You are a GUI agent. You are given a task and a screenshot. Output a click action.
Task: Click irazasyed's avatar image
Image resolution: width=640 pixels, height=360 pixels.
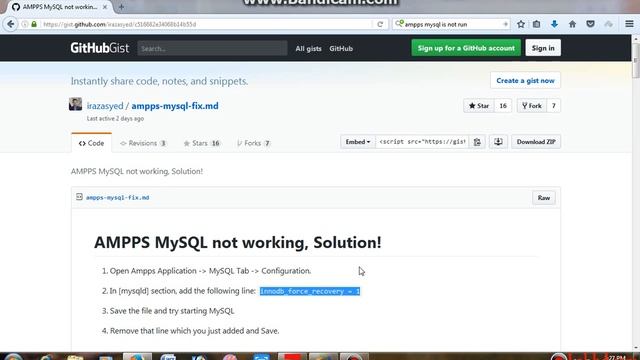pyautogui.click(x=76, y=104)
